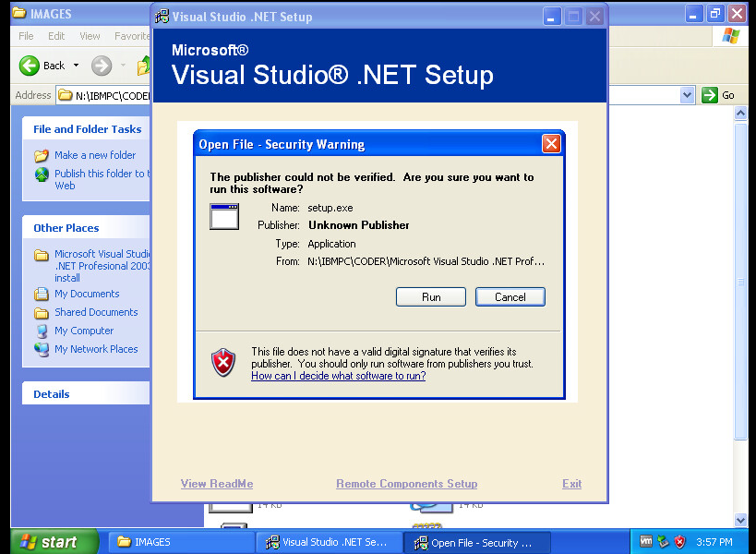This screenshot has width=756, height=554.
Task: Click the Make a new folder icon
Action: point(42,156)
